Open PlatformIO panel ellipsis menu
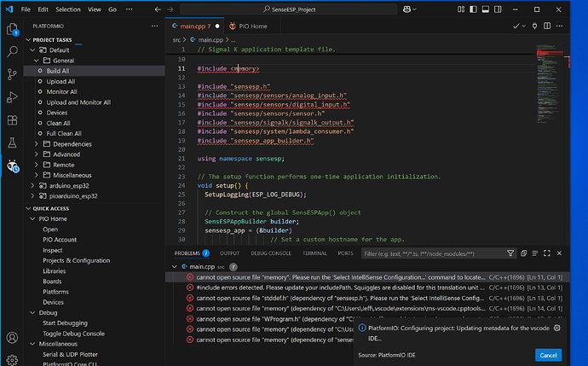588x366 pixels. click(x=154, y=26)
